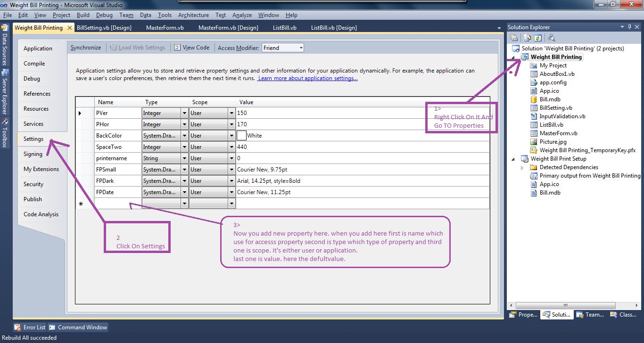644x343 pixels.
Task: Click the Learn more about application settings link
Action: (x=307, y=78)
